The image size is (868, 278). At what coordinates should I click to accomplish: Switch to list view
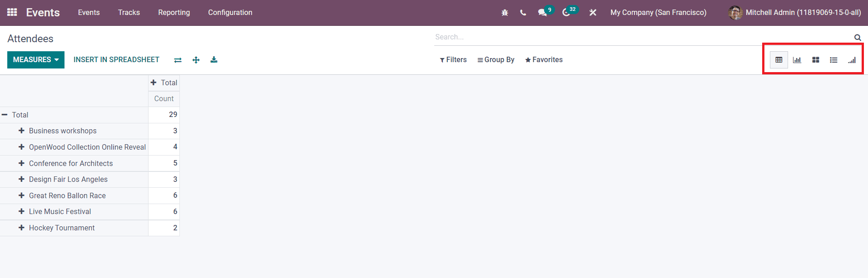coord(833,60)
